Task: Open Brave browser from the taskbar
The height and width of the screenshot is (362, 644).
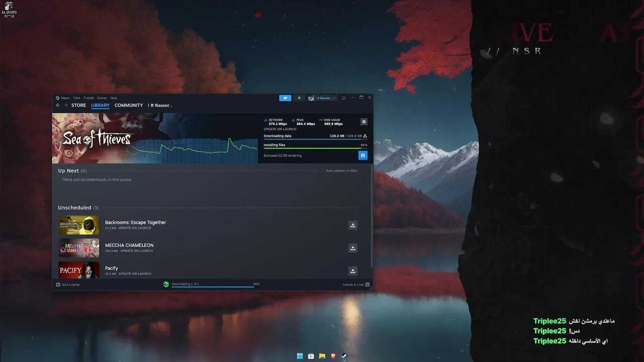Action: coord(333,356)
